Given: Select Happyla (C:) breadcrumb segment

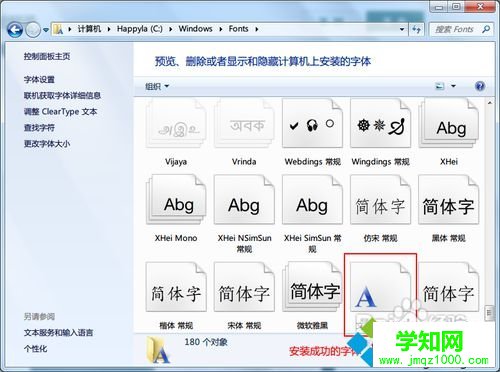Looking at the screenshot, I should click(x=140, y=29).
